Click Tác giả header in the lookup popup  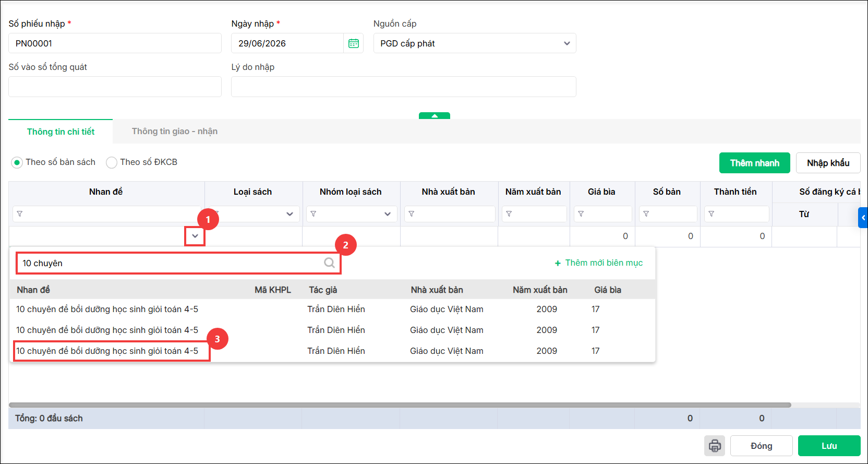click(323, 290)
